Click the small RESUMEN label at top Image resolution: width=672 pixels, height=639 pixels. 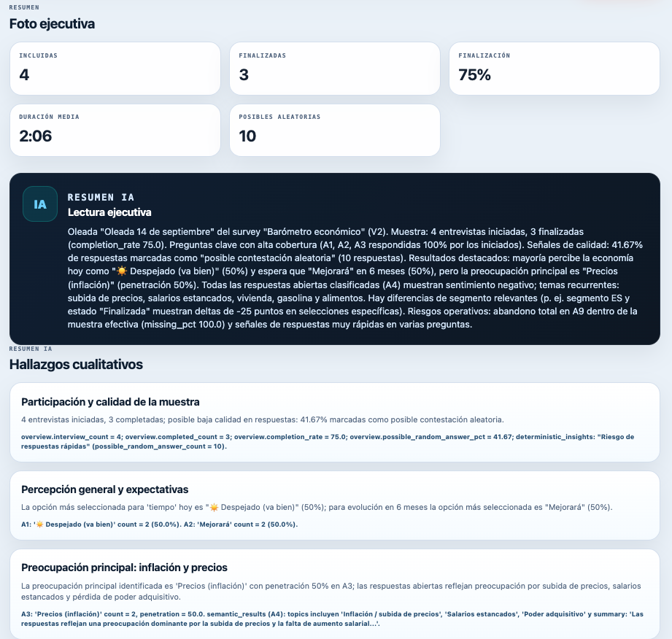coord(24,7)
